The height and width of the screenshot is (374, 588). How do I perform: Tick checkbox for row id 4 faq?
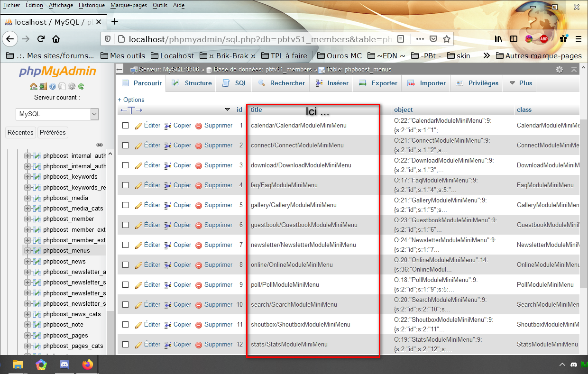point(126,185)
